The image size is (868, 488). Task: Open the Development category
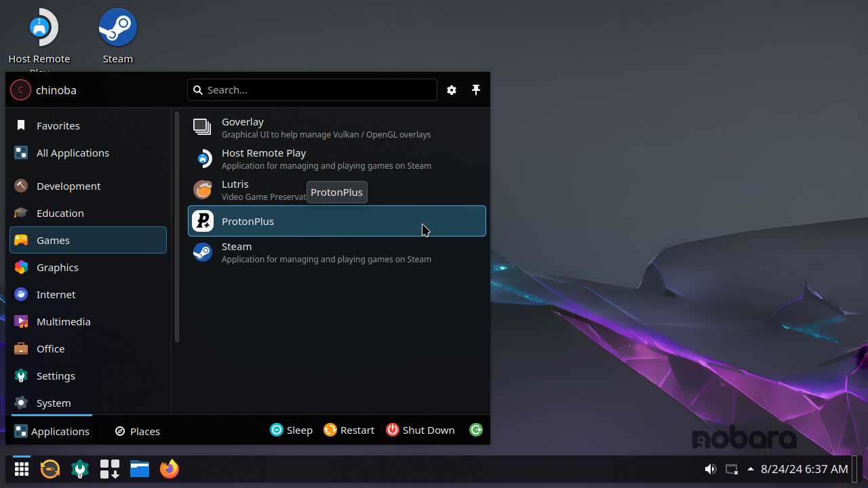tap(88, 186)
